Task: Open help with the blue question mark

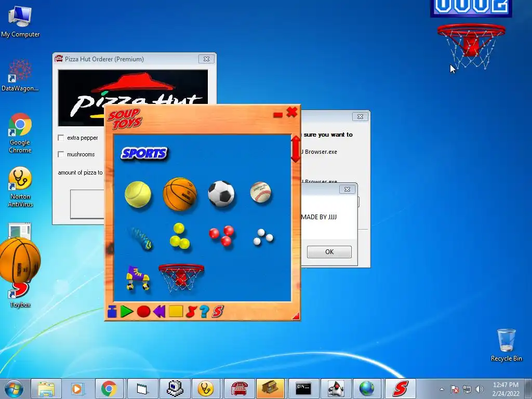Action: [x=204, y=312]
